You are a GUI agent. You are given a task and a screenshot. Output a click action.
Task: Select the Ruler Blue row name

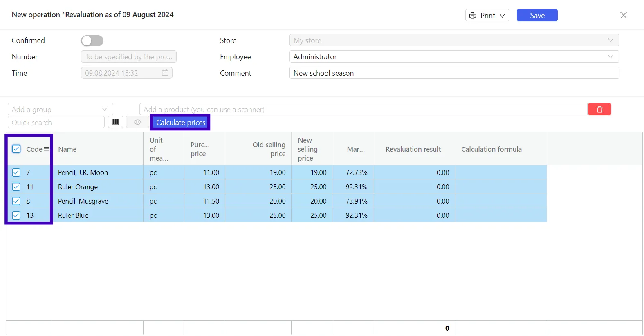73,215
